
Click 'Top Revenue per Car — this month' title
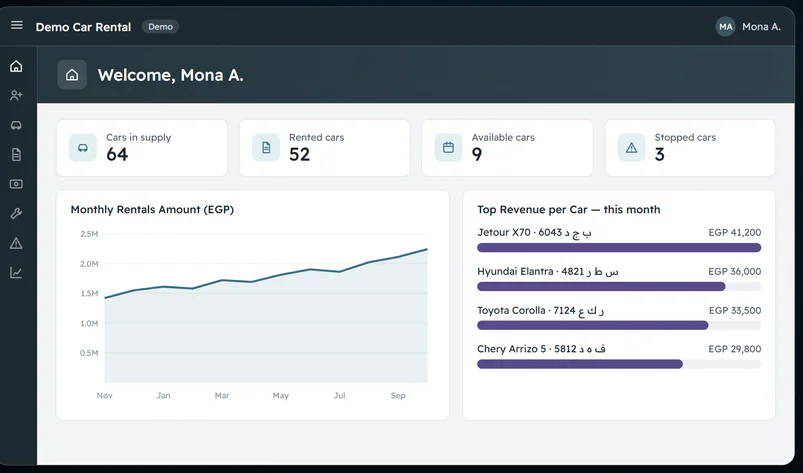(568, 209)
